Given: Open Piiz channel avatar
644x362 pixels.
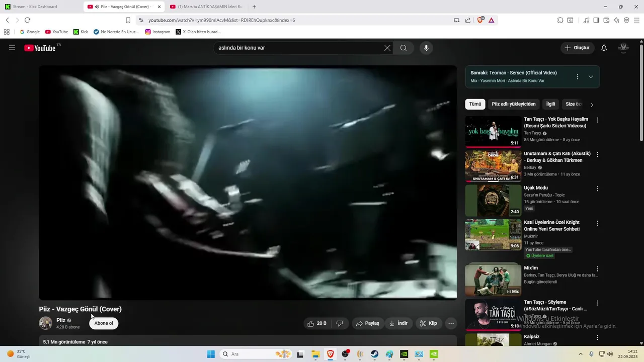Looking at the screenshot, I should tap(46, 323).
